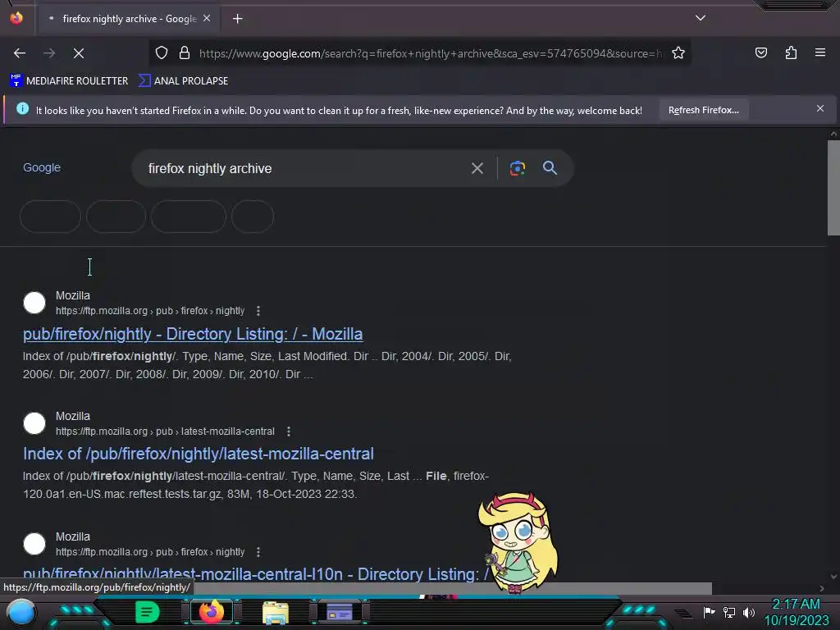The height and width of the screenshot is (630, 840).
Task: Open more options for the first Mozilla result
Action: pos(258,311)
